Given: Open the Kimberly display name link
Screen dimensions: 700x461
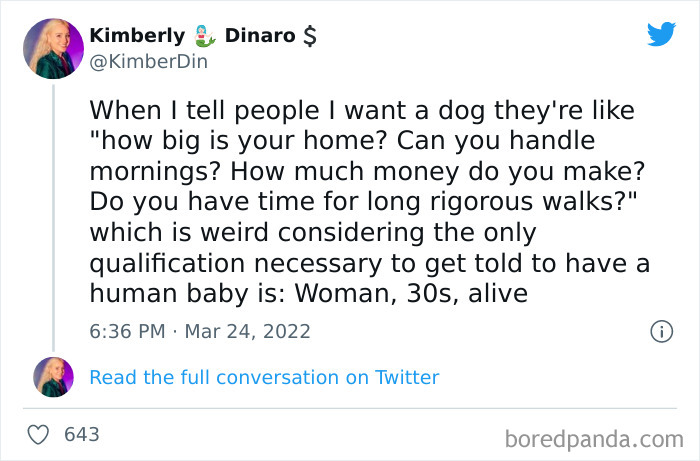Looking at the screenshot, I should click(x=137, y=36).
